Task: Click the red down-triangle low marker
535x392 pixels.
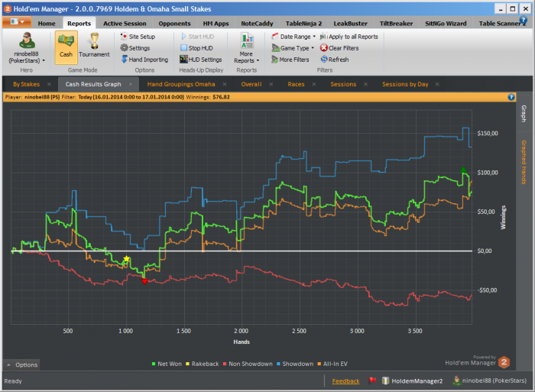Action: click(144, 281)
